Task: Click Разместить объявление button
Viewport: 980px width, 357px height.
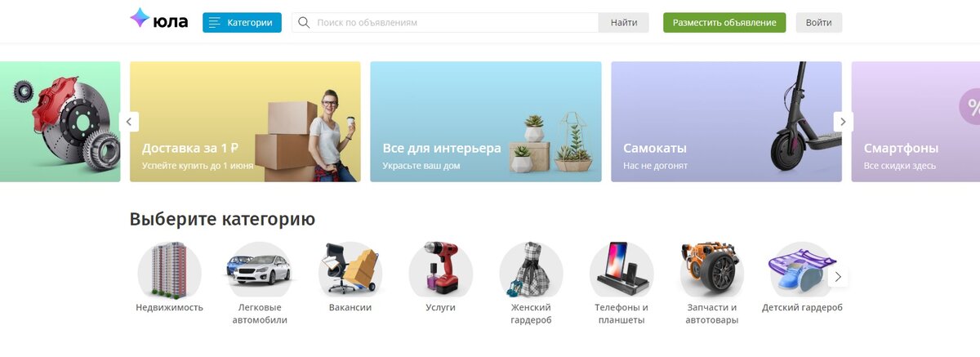Action: pyautogui.click(x=724, y=23)
